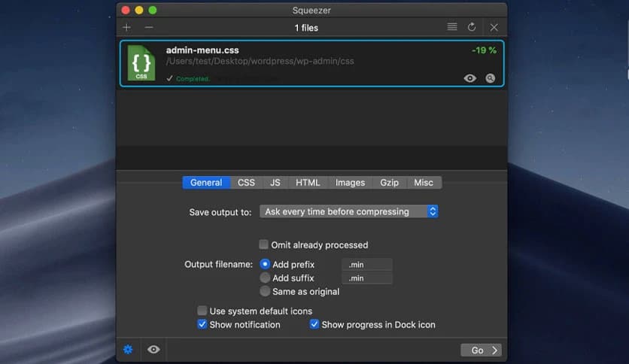Viewport: 629px width, 364px height.
Task: Switch to the Images tab
Action: click(350, 183)
